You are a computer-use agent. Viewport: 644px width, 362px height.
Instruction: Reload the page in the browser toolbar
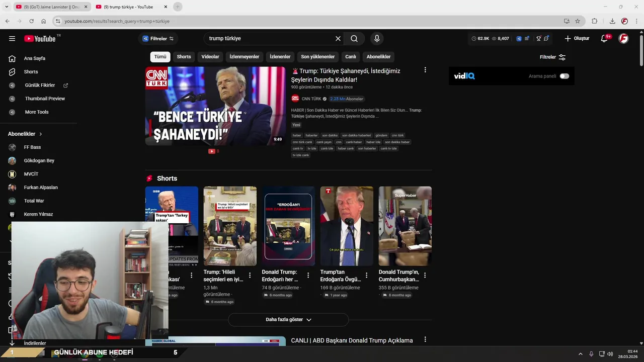31,21
